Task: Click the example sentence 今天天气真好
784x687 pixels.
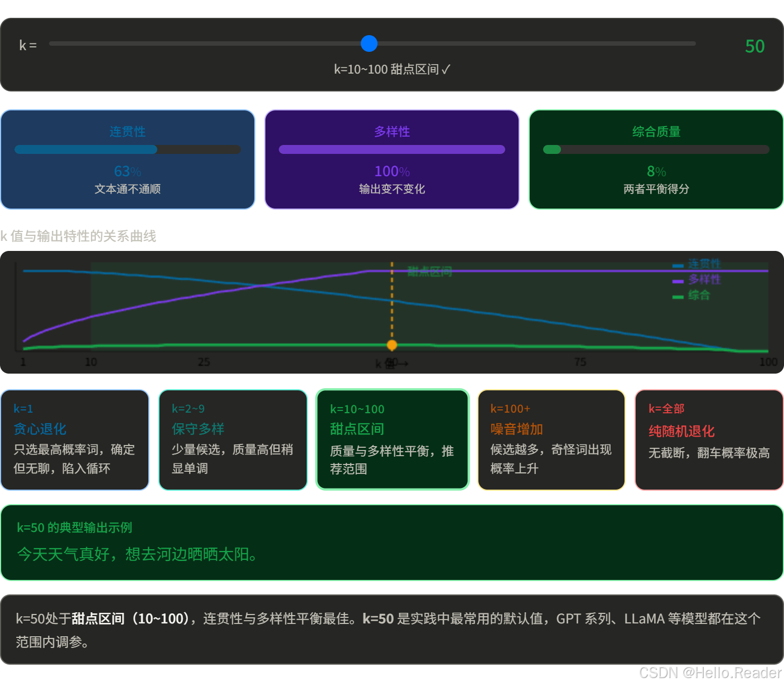Action: point(137,554)
